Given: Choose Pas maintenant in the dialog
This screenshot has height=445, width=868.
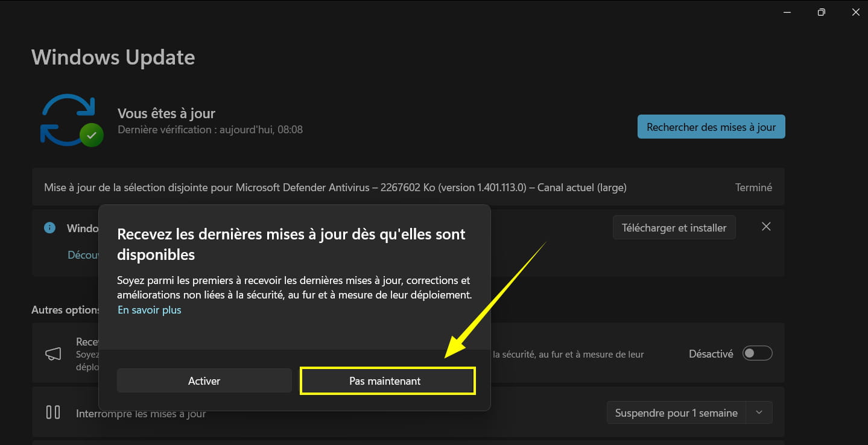Looking at the screenshot, I should pyautogui.click(x=387, y=381).
